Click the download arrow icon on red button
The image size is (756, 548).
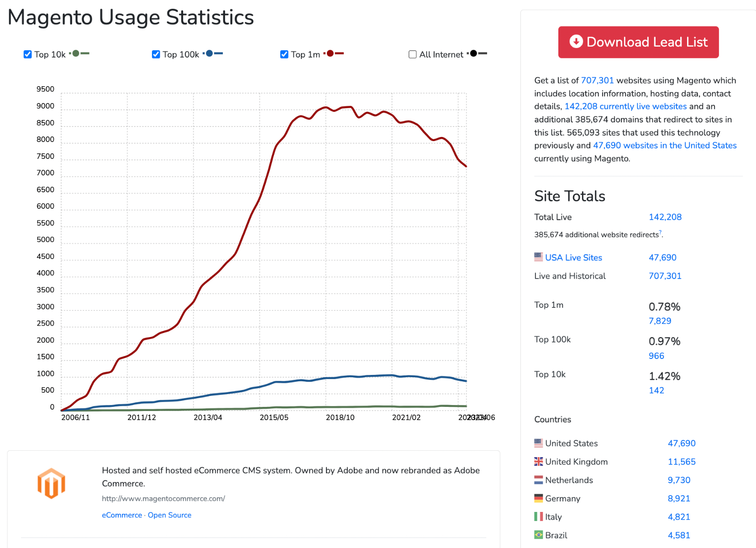click(576, 42)
